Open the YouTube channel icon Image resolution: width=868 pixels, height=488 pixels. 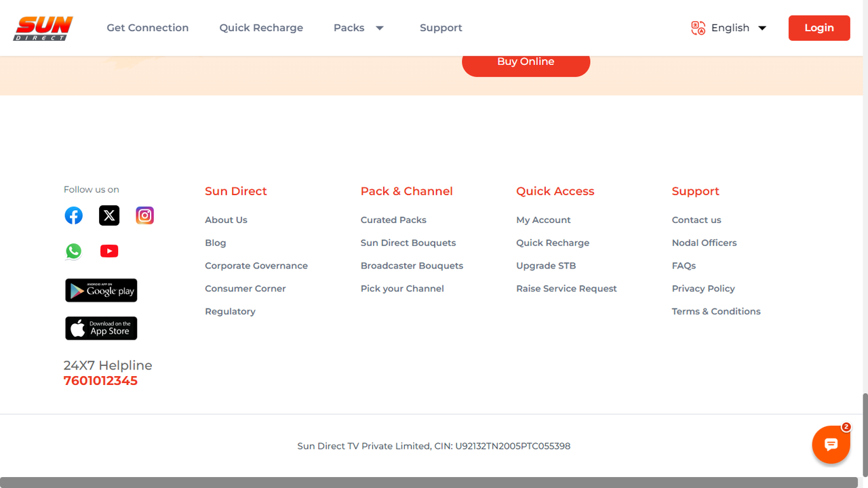[x=109, y=251]
